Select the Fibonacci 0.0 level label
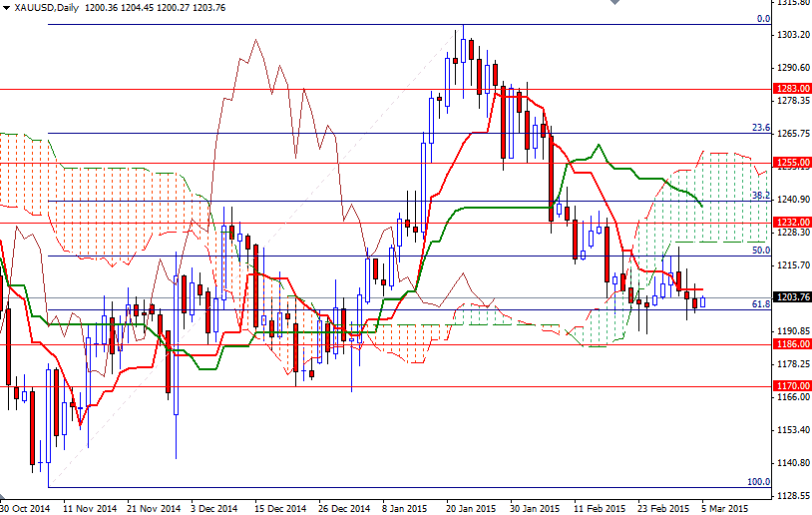812x515 pixels. 762,18
